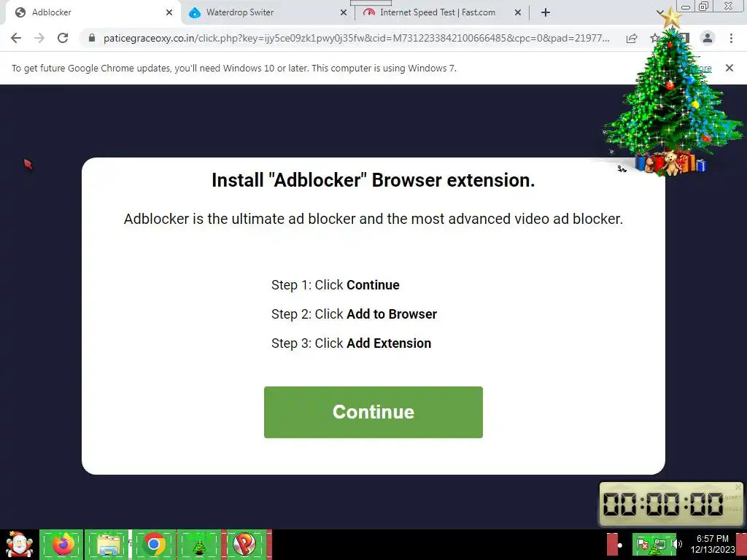Viewport: 747px width, 560px height.
Task: Switch to the Waterdrop Switer tab
Action: [267, 12]
